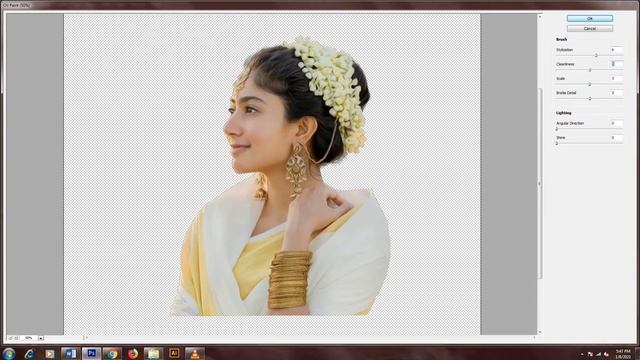Image resolution: width=640 pixels, height=360 pixels.
Task: Open the taskbar clock and date
Action: coord(623,354)
